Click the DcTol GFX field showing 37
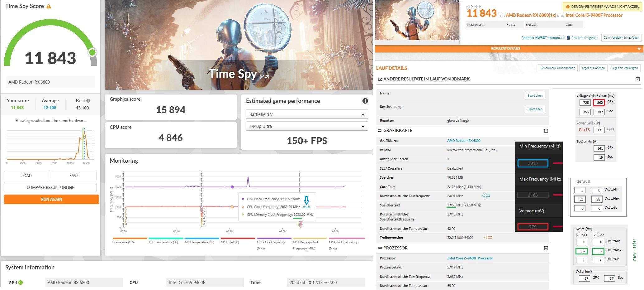 click(x=585, y=278)
